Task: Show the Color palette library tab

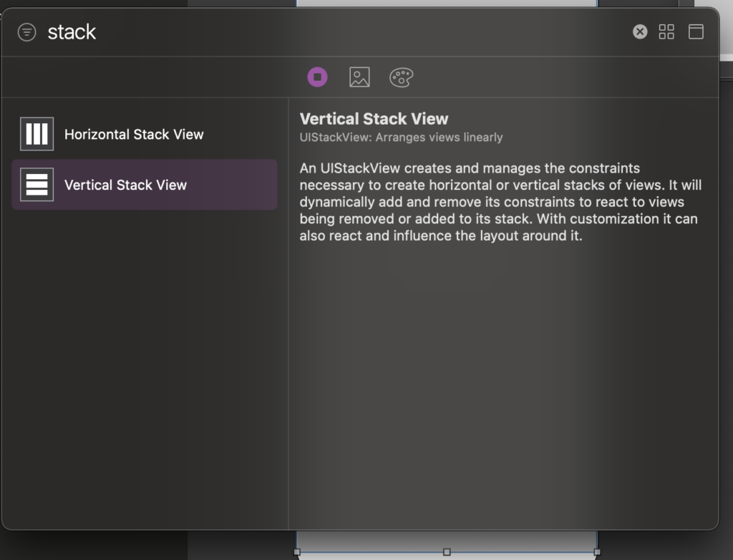Action: coord(401,77)
